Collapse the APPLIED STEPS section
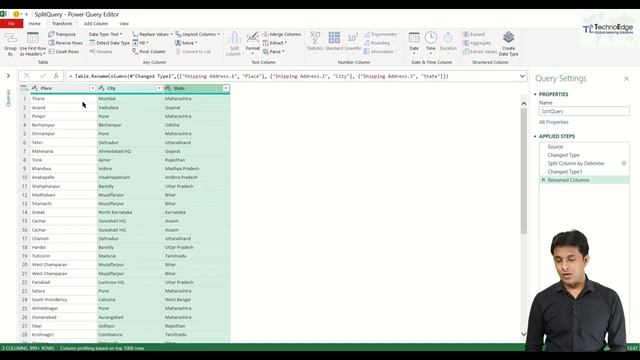Image resolution: width=640 pixels, height=360 pixels. tap(535, 136)
